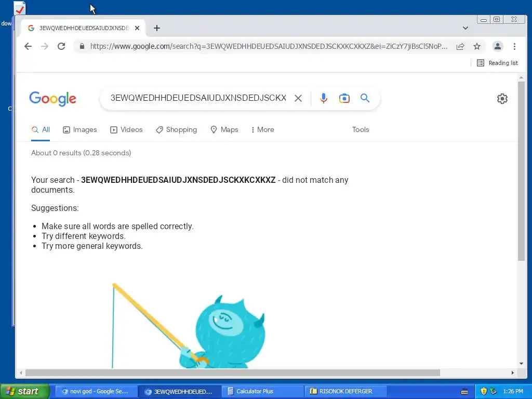Switch to Maps results
Screen dimensions: 532x399
click(224, 129)
